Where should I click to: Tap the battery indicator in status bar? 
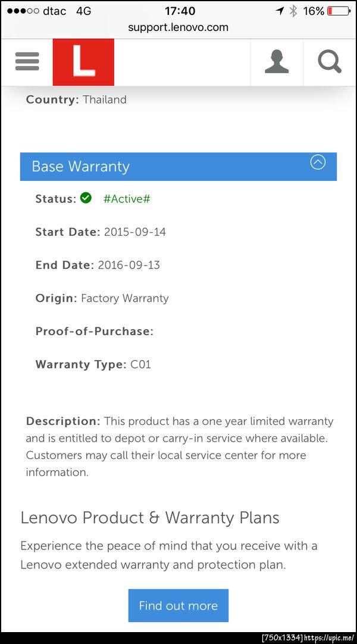pos(339,11)
